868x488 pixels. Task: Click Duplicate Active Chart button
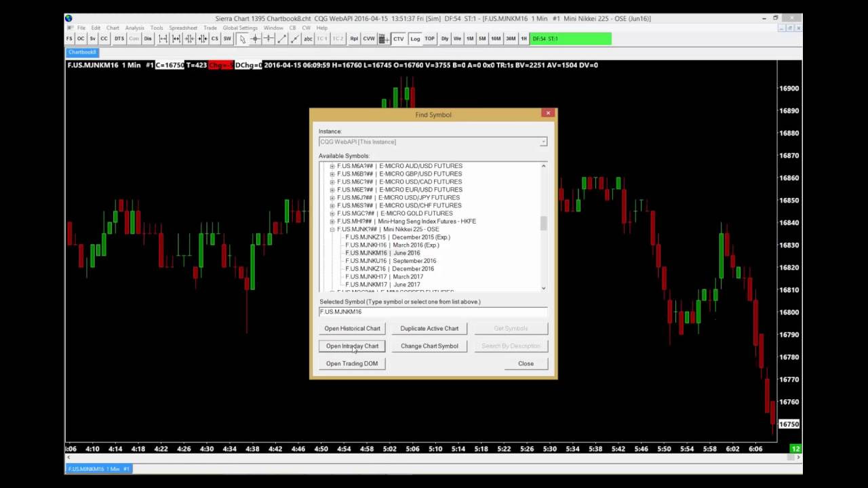click(429, 329)
